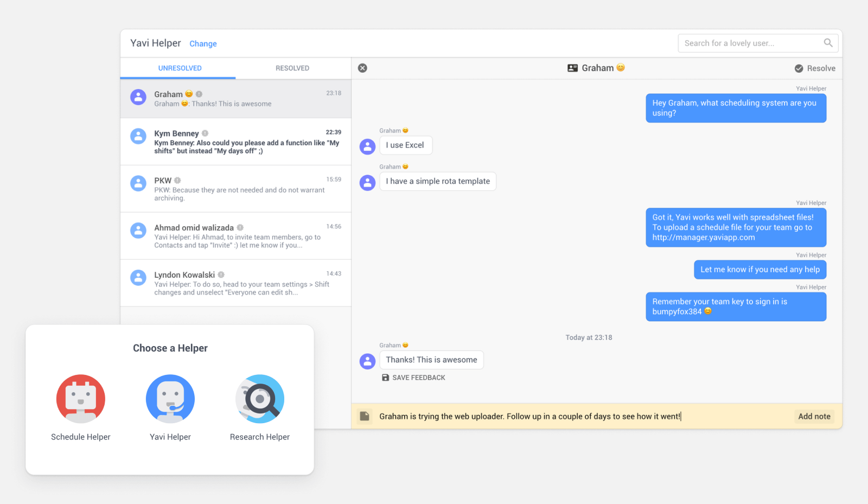
Task: Open Kym Benney's conversation preview text
Action: (x=246, y=147)
